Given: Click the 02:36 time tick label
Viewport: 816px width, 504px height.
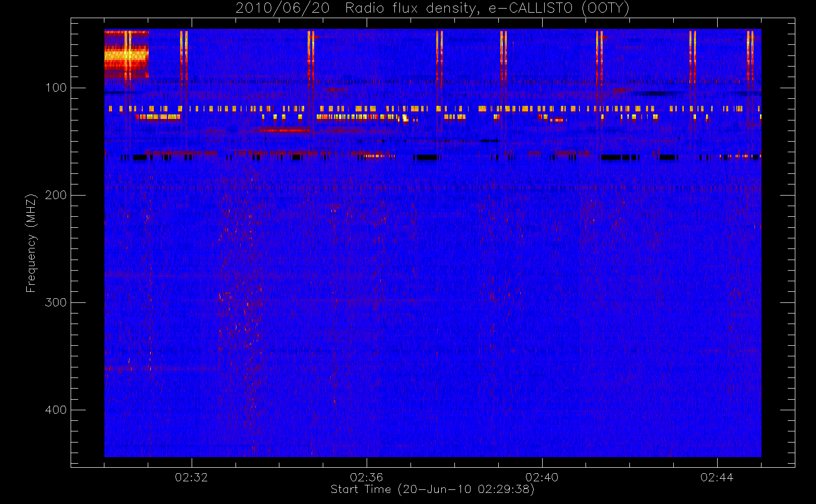Looking at the screenshot, I should pyautogui.click(x=367, y=477).
